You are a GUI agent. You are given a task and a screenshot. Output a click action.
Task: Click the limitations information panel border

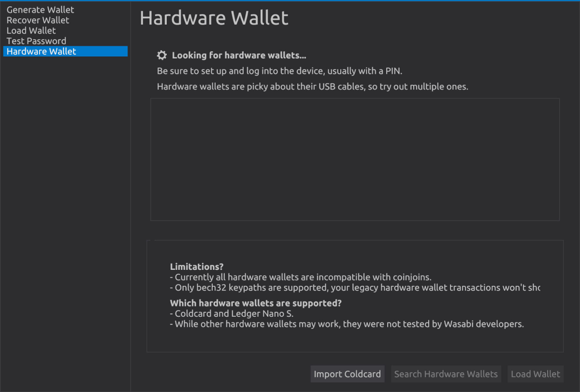pyautogui.click(x=355, y=240)
